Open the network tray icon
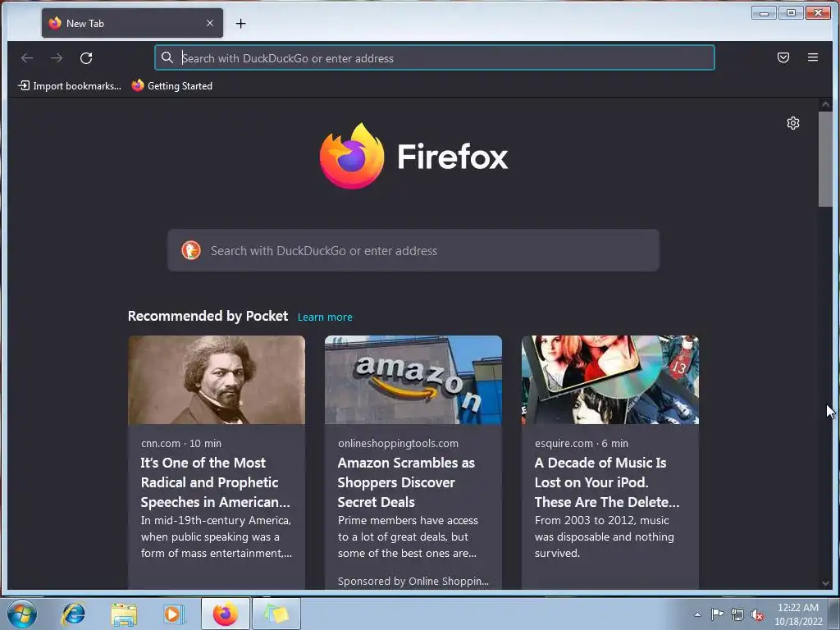The height and width of the screenshot is (630, 840). click(737, 614)
